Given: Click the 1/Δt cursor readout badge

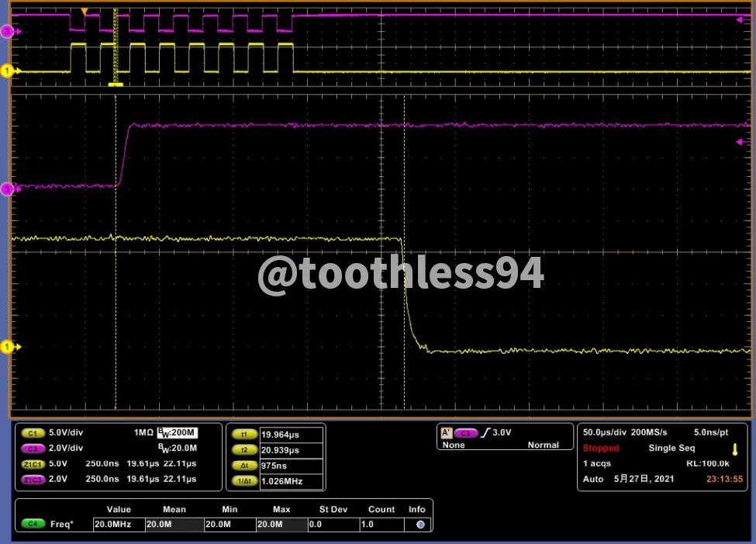Looking at the screenshot, I should coord(244,481).
